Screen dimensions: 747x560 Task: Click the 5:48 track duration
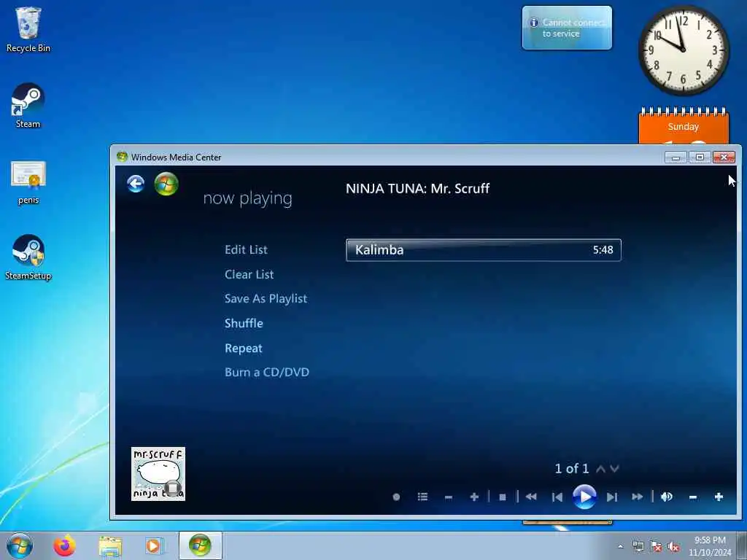coord(603,250)
